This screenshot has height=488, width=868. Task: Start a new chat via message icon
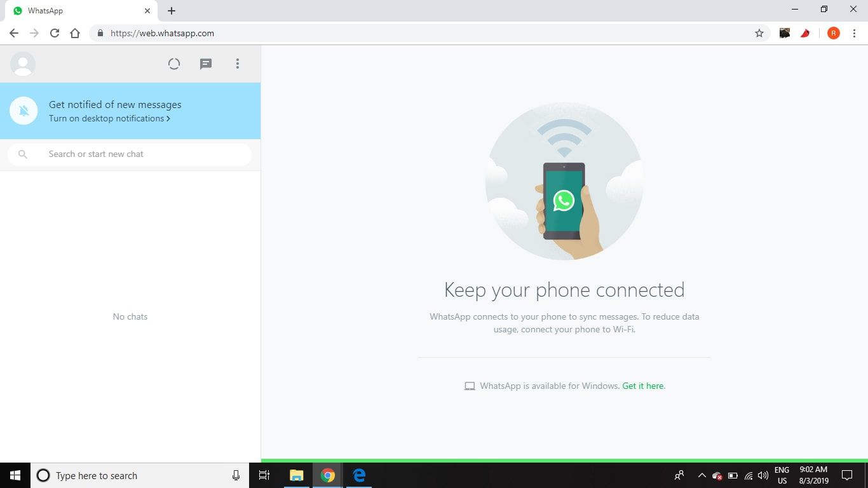pos(206,64)
